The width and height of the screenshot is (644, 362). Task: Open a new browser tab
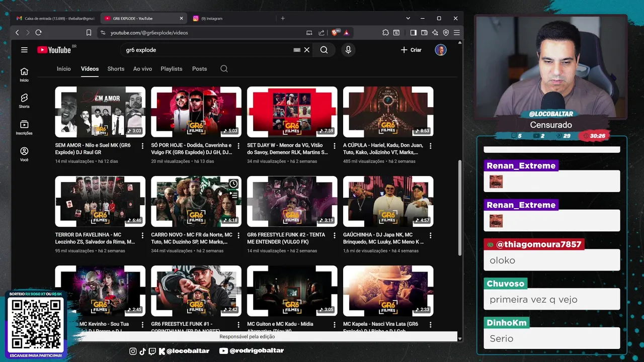pos(283,18)
